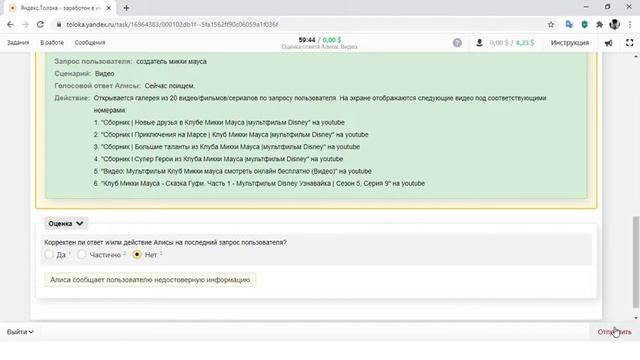Click the Отправить button
This screenshot has width=640, height=360.
pos(614,332)
